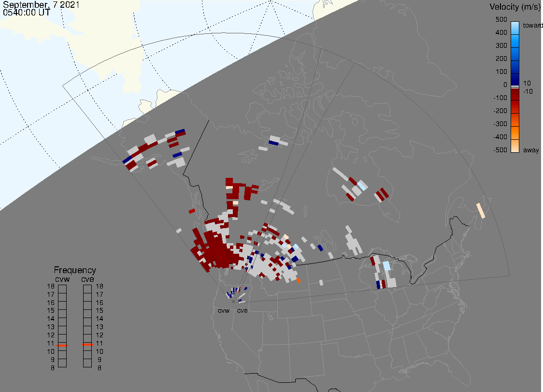Viewport: 543px width, 392px height.
Task: Click the '300' velocity scale label
Action: point(501,46)
